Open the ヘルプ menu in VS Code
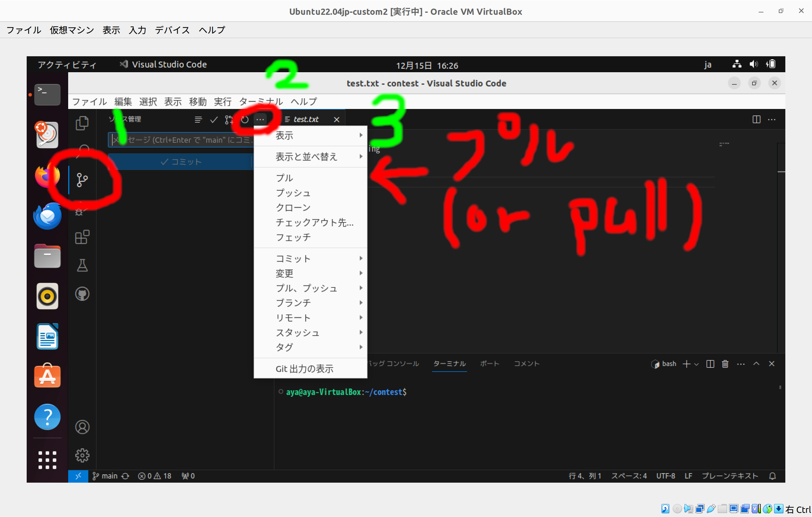Image resolution: width=812 pixels, height=517 pixels. tap(304, 102)
